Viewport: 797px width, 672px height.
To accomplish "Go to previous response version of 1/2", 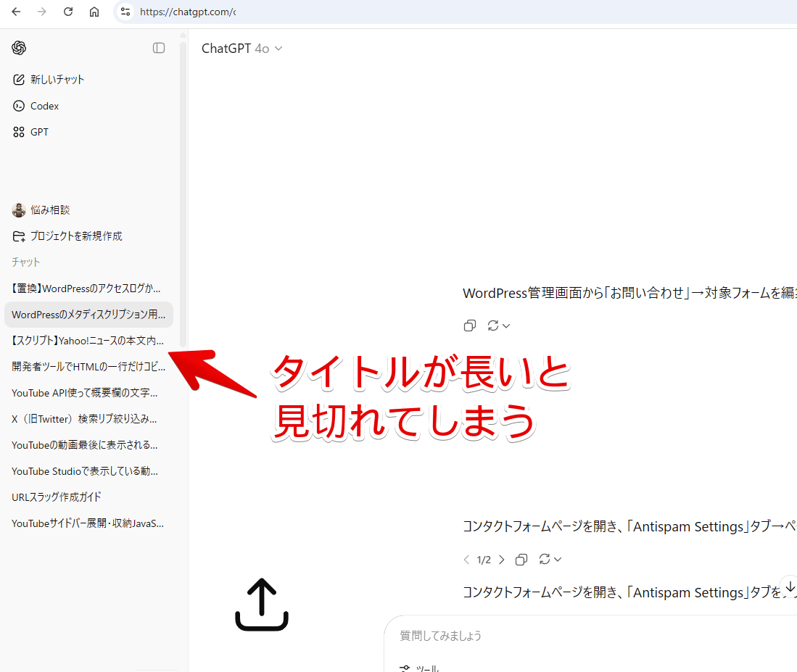I will pos(466,560).
